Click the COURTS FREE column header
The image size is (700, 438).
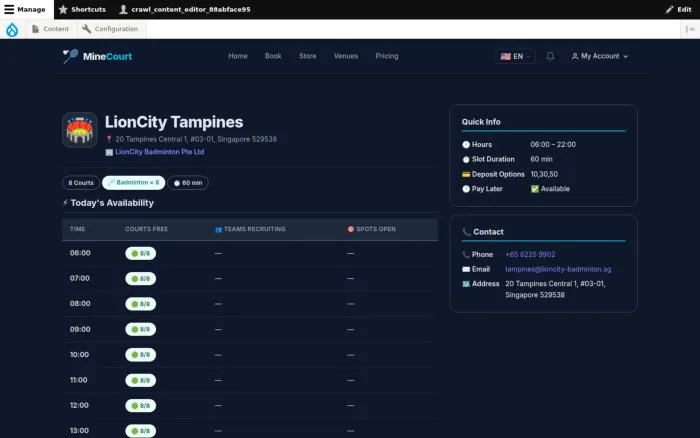146,229
